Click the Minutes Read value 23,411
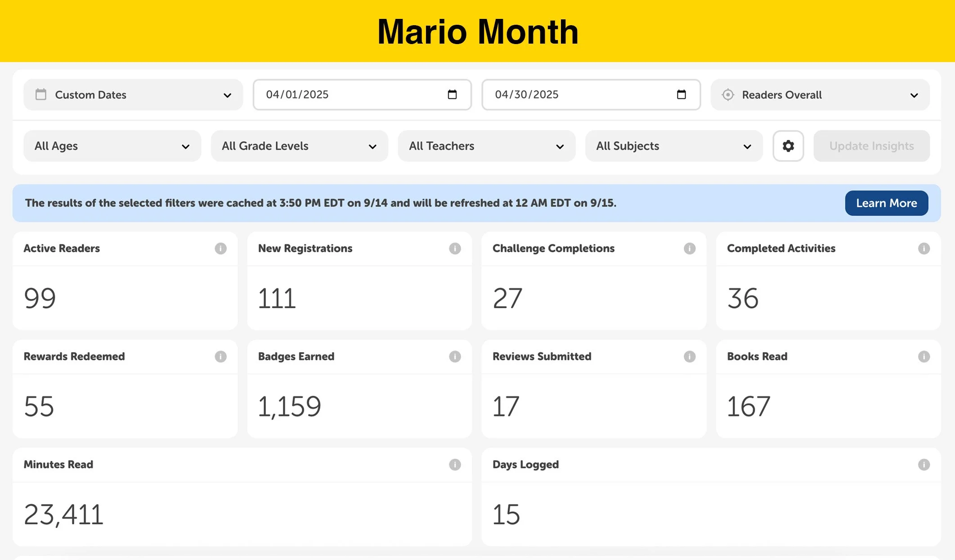 coord(63,515)
